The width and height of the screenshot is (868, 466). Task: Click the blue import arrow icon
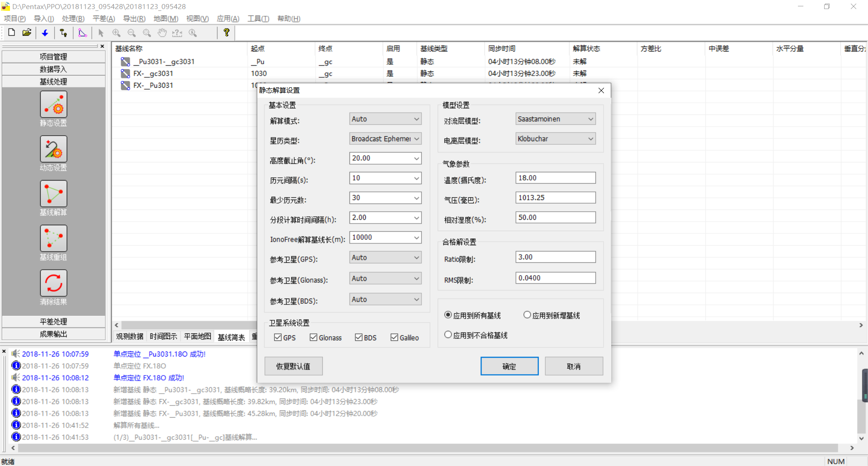tap(45, 33)
